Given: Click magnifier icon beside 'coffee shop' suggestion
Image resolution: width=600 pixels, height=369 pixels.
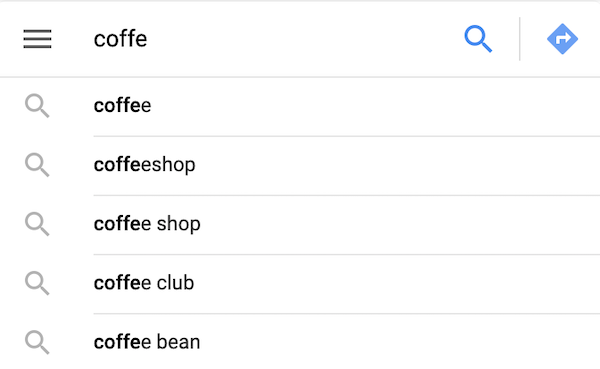Looking at the screenshot, I should [37, 224].
